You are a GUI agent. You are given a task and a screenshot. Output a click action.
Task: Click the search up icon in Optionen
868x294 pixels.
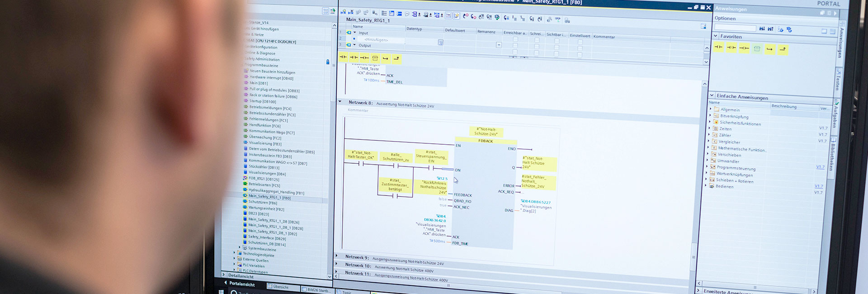770,29
